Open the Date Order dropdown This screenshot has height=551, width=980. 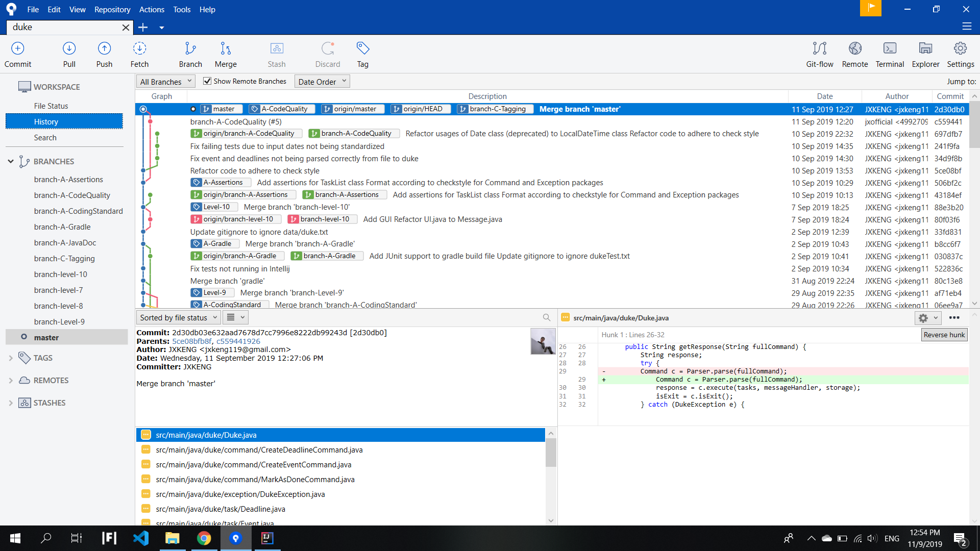(322, 82)
